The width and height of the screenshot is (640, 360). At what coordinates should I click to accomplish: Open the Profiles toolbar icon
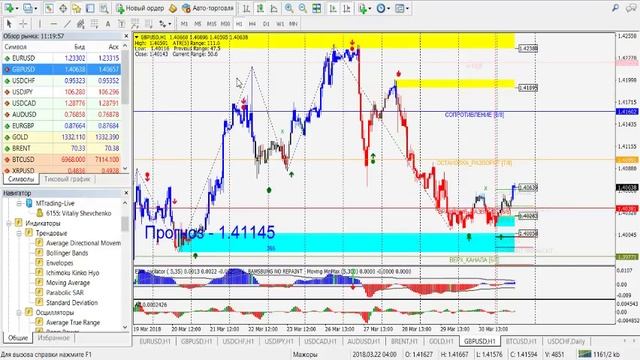pyautogui.click(x=28, y=8)
